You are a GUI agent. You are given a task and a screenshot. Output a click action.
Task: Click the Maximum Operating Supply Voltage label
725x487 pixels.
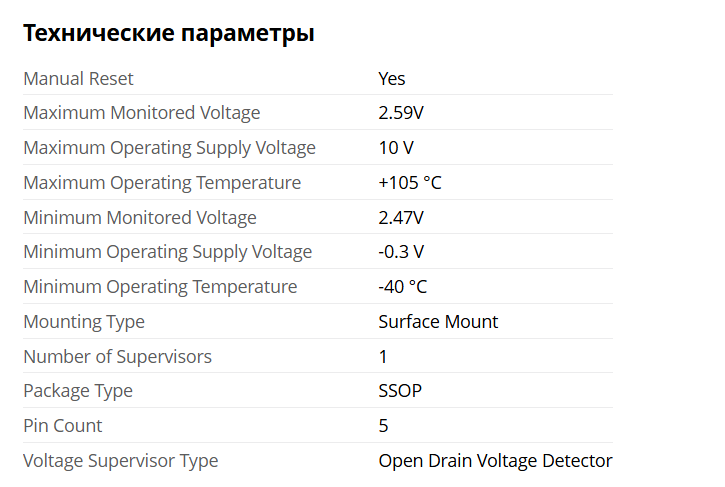coord(169,148)
